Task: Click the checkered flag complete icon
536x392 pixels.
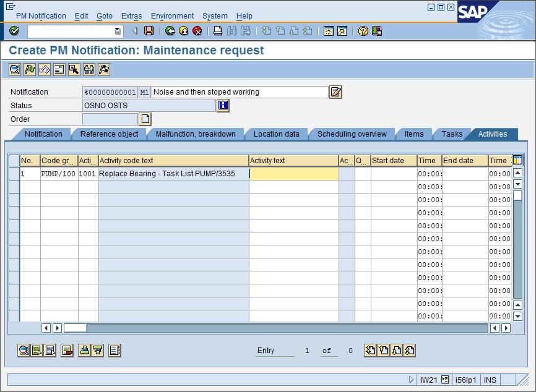Action: pos(104,70)
